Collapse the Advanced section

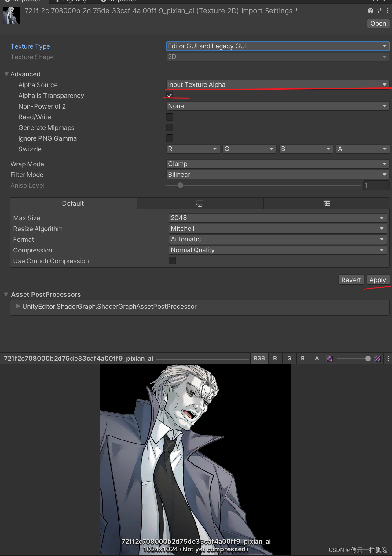(6, 74)
